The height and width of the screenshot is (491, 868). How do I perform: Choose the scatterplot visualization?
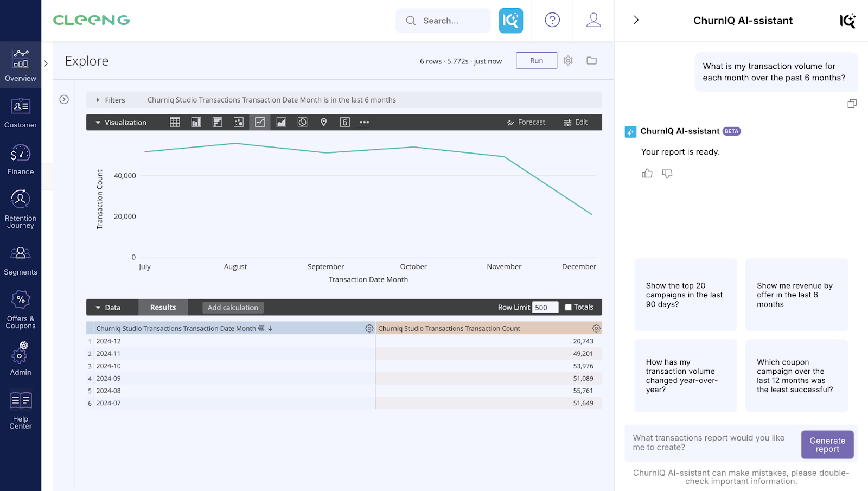[238, 123]
